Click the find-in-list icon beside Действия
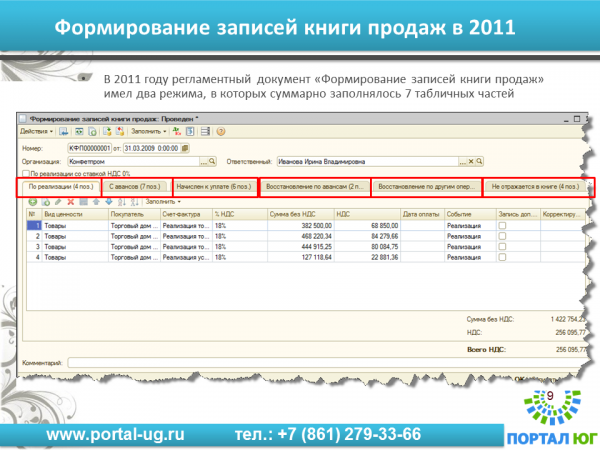This screenshot has width=600, height=450. pos(64,132)
